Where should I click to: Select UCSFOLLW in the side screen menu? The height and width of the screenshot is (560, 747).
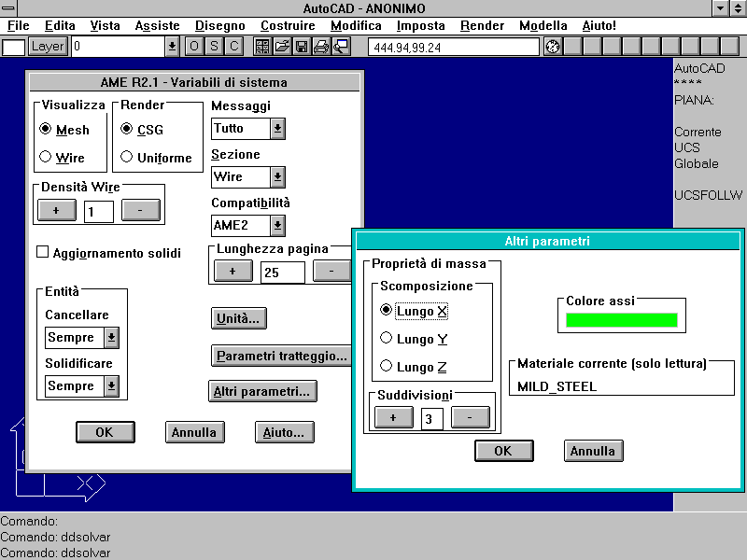click(x=708, y=195)
